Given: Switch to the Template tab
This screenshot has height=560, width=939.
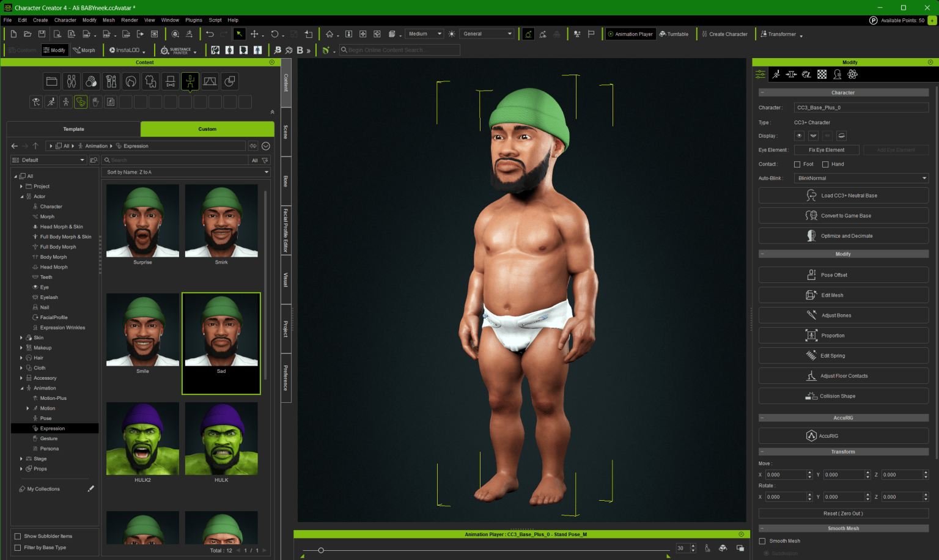Looking at the screenshot, I should pyautogui.click(x=74, y=129).
